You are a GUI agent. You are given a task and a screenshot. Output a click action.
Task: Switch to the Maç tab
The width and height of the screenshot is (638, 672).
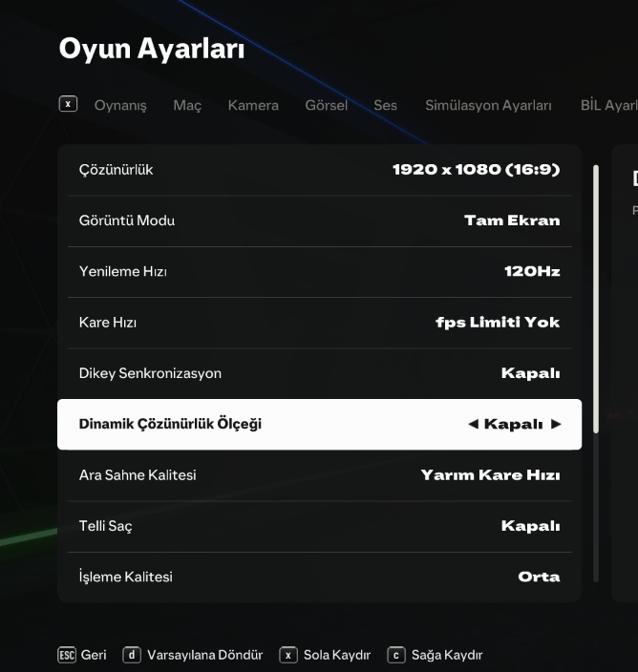pos(187,105)
